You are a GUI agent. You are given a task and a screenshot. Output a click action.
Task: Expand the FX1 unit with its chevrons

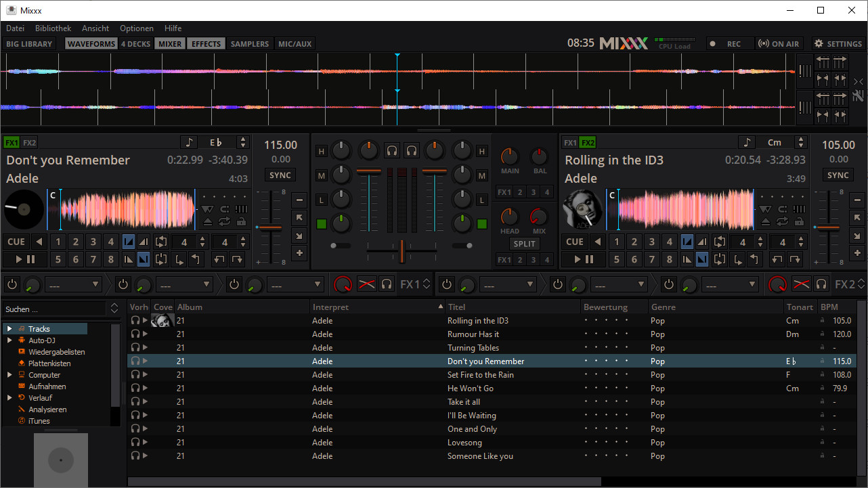click(x=427, y=284)
